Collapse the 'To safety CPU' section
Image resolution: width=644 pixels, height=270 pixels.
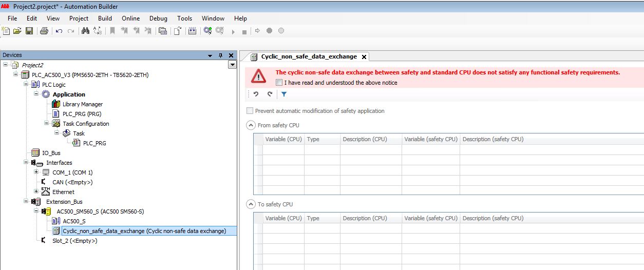coord(251,204)
